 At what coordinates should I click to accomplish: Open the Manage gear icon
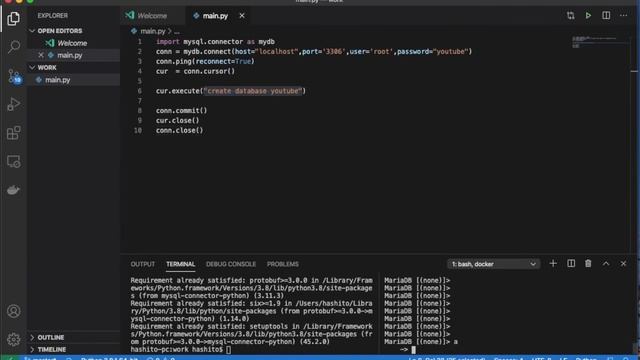click(13, 339)
